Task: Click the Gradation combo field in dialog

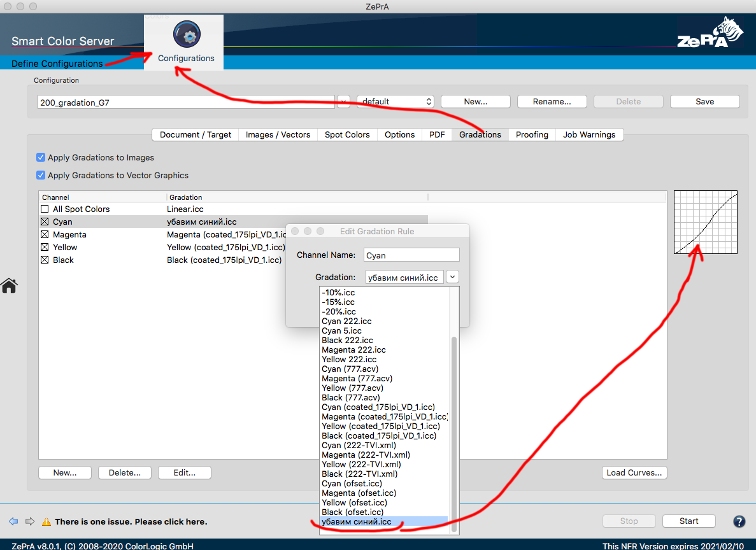Action: point(404,277)
